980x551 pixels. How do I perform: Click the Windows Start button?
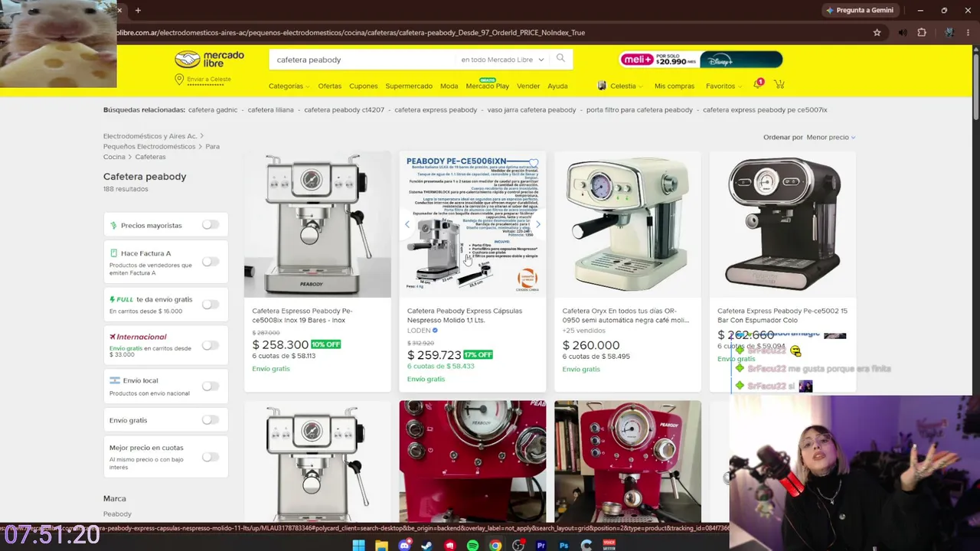coord(358,545)
